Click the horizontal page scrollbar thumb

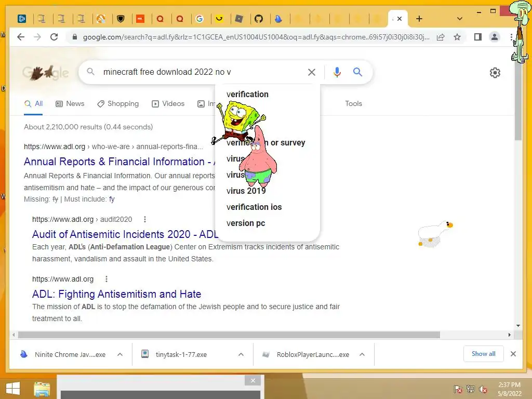pyautogui.click(x=229, y=335)
